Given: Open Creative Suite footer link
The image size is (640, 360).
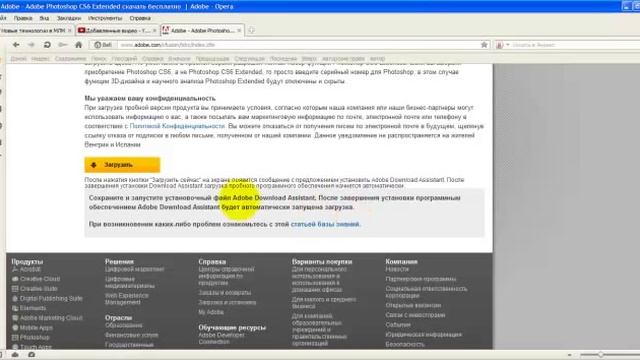Looking at the screenshot, I should 39,289.
